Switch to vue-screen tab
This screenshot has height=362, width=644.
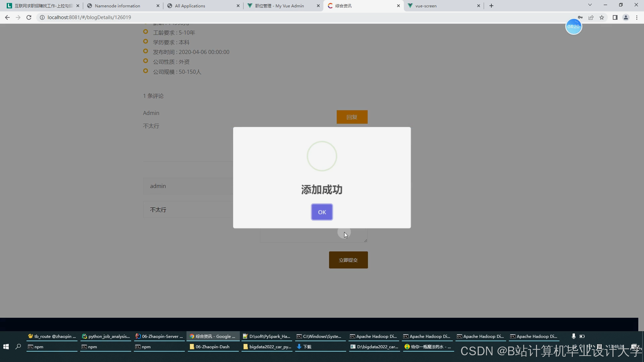(x=426, y=6)
